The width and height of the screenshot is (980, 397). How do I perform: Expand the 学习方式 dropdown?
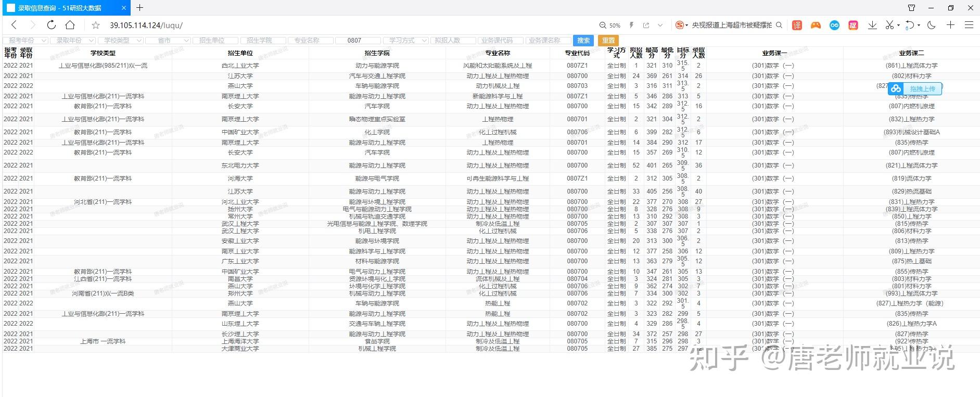tap(405, 41)
